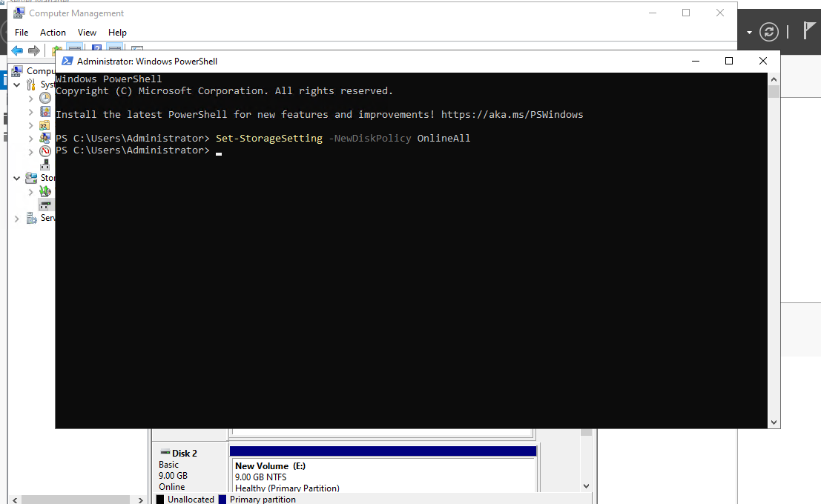Open the Help menu
Viewport: 821px width, 504px height.
[x=117, y=33]
